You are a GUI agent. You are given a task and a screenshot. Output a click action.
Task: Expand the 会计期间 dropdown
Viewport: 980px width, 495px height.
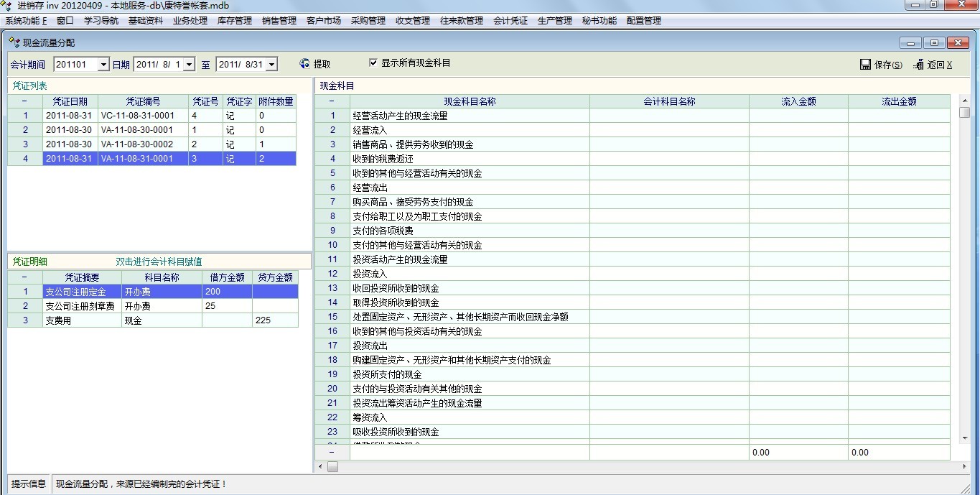(x=103, y=65)
